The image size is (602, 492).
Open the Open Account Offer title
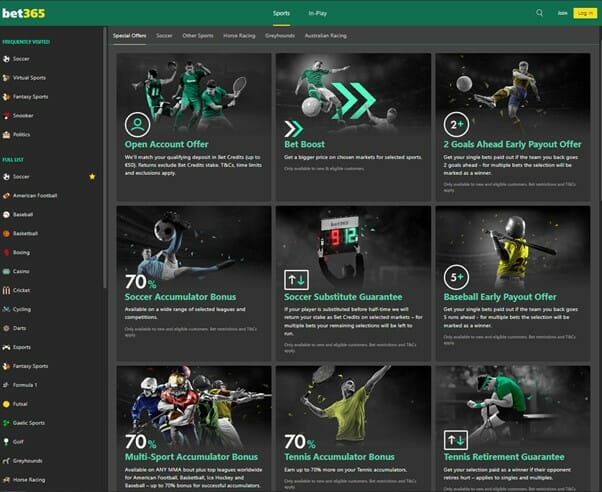[166, 144]
